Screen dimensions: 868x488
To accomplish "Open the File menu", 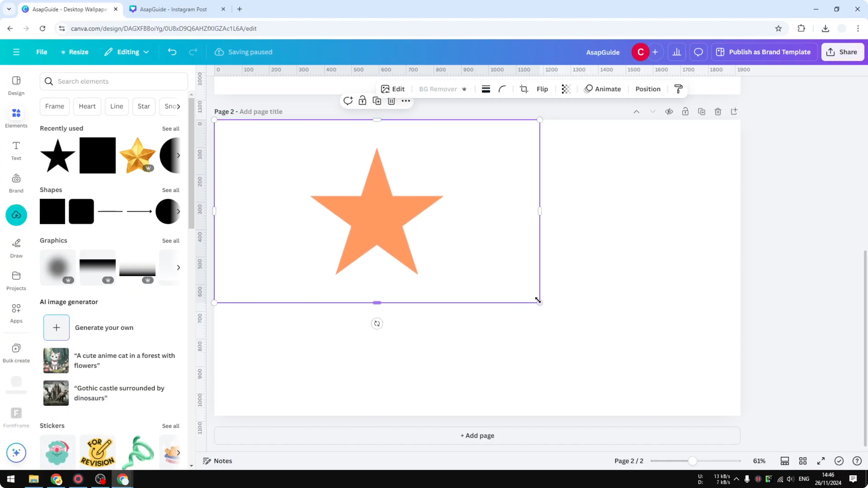I will coord(42,52).
